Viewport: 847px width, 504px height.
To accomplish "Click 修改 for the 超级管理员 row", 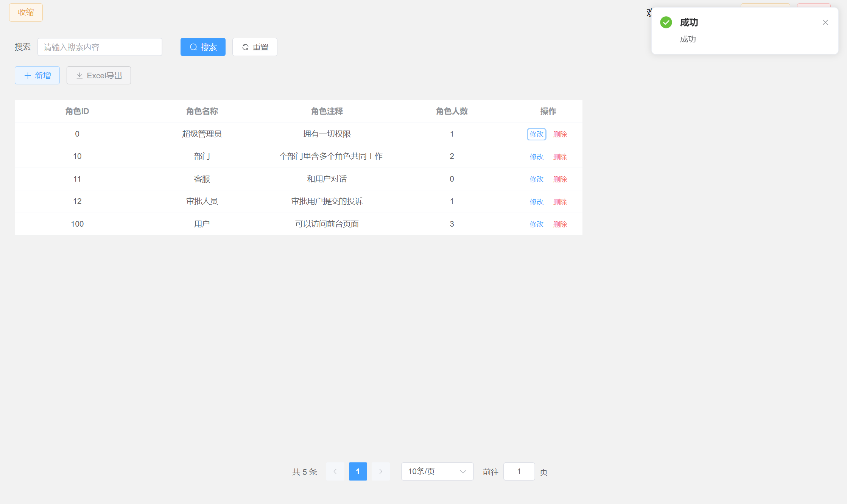I will pos(536,134).
